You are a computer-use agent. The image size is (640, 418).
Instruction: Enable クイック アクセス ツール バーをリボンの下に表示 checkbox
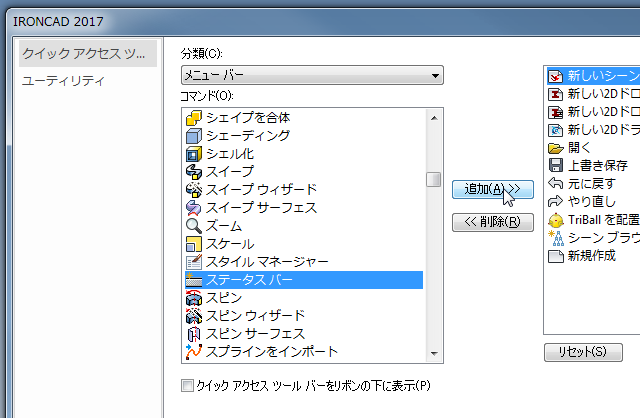tap(187, 385)
